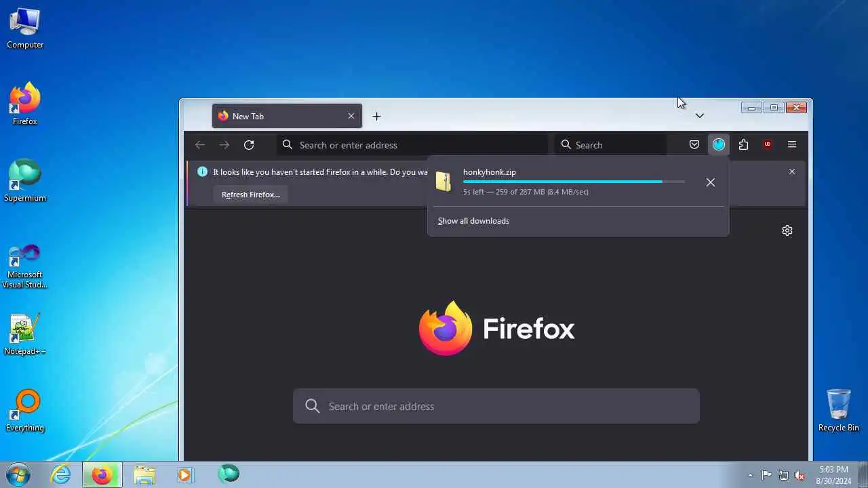This screenshot has width=868, height=488.
Task: Click the back navigation arrow
Action: [x=200, y=144]
